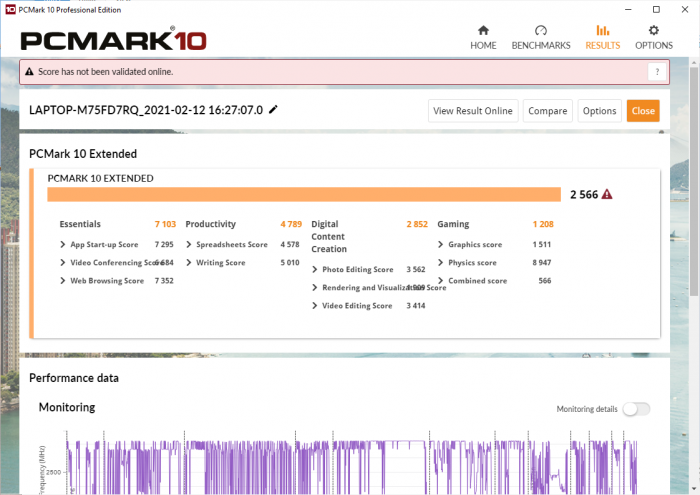
Task: Click the result name LAPTOP-M75FD7RQ text
Action: pyautogui.click(x=146, y=110)
